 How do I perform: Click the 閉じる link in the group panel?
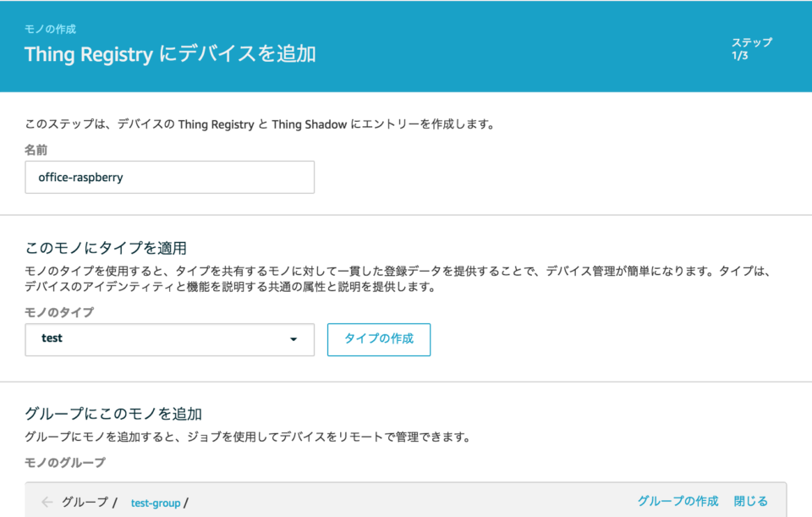pyautogui.click(x=750, y=501)
